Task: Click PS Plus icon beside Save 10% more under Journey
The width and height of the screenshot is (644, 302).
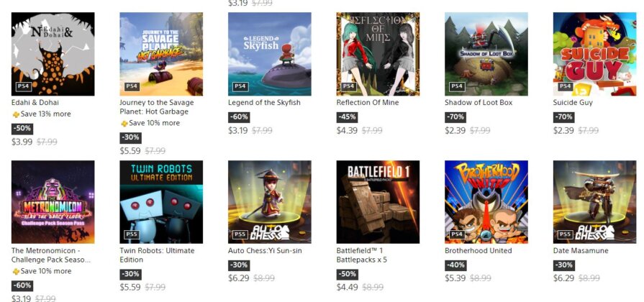Action: tap(124, 124)
